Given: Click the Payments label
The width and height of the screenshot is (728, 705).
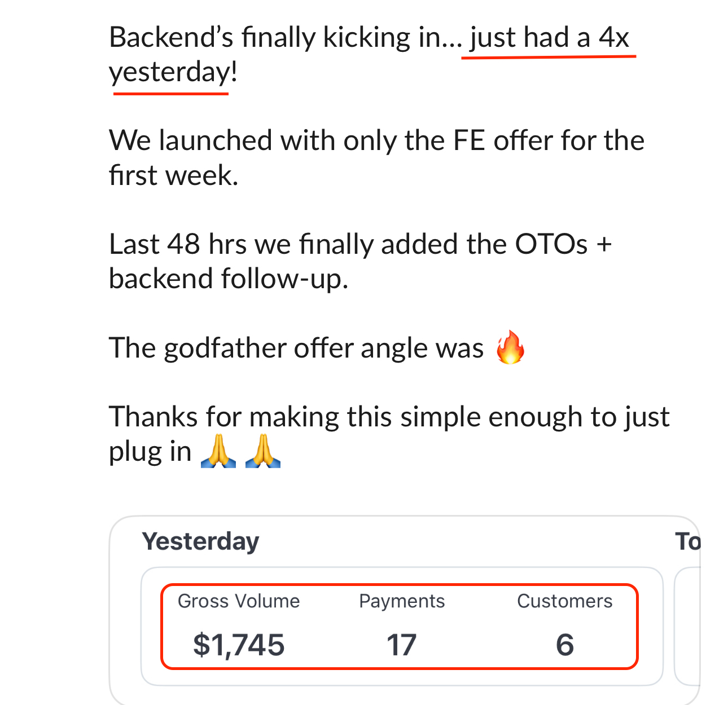Looking at the screenshot, I should click(x=402, y=601).
